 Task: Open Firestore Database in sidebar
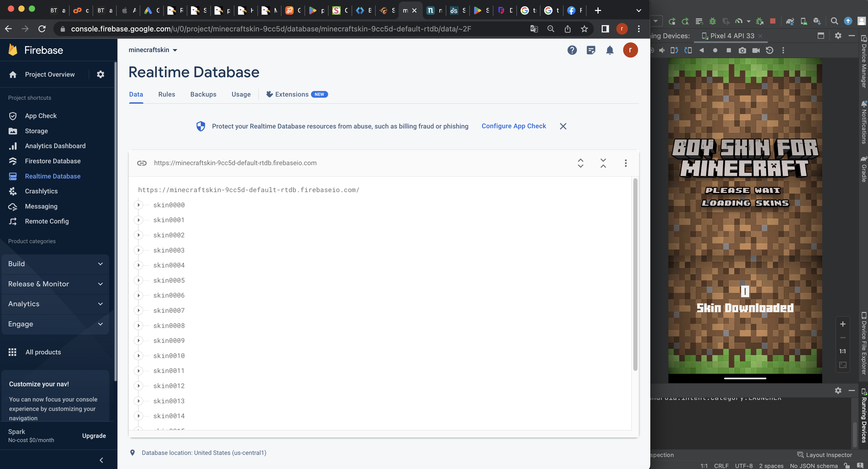[x=53, y=161]
